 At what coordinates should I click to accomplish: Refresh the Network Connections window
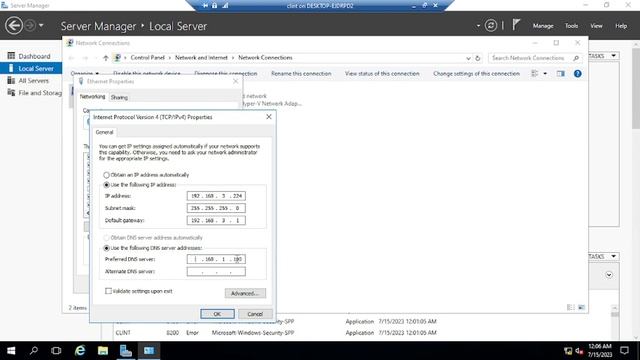[478, 58]
